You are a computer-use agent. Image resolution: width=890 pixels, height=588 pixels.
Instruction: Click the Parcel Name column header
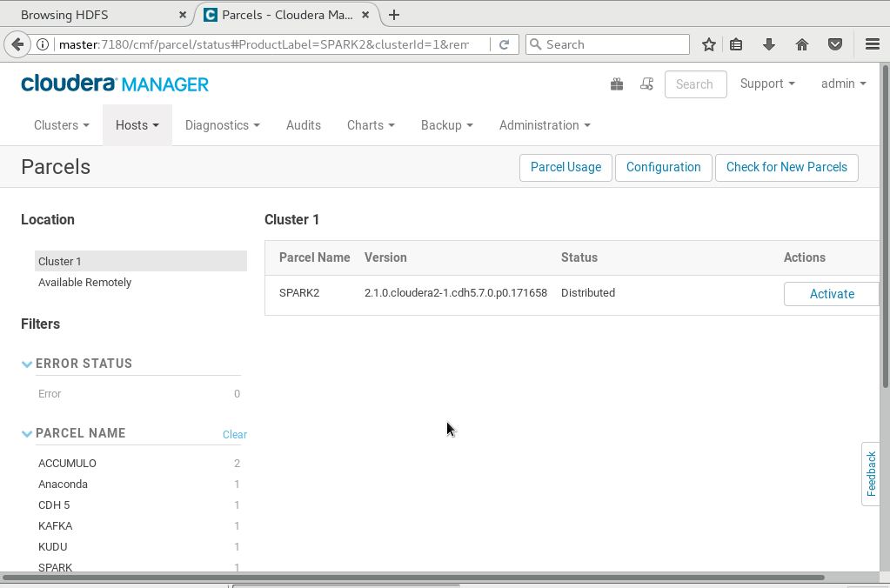pos(314,257)
